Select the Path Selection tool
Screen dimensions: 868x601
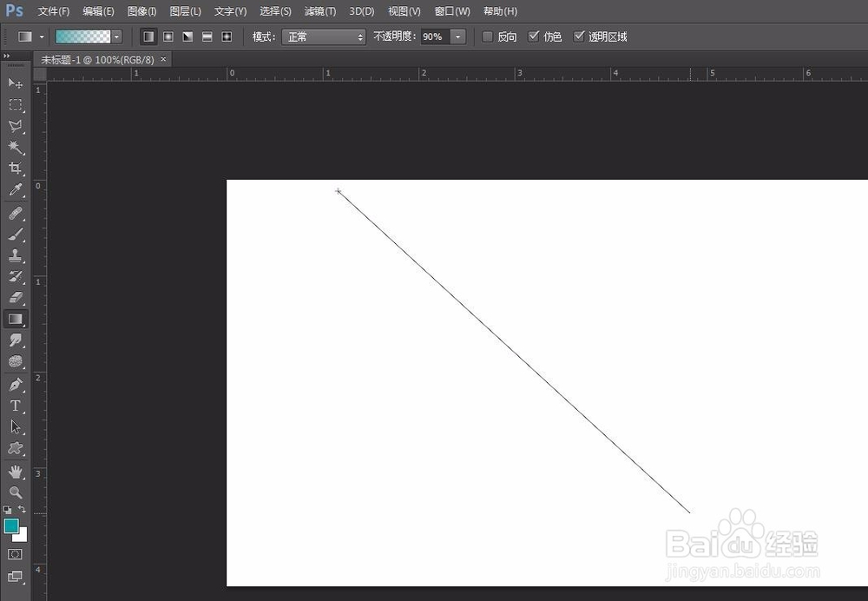pos(16,427)
